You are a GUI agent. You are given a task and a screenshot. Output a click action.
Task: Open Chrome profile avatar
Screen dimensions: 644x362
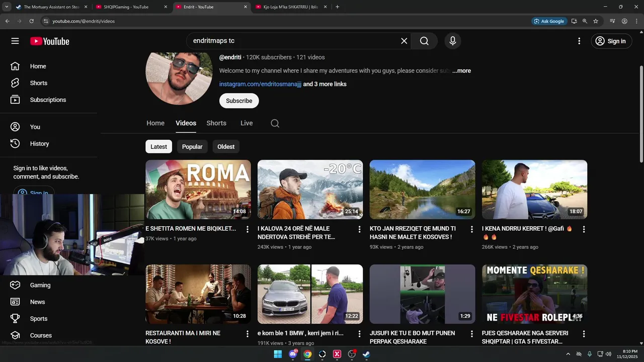coord(624,21)
